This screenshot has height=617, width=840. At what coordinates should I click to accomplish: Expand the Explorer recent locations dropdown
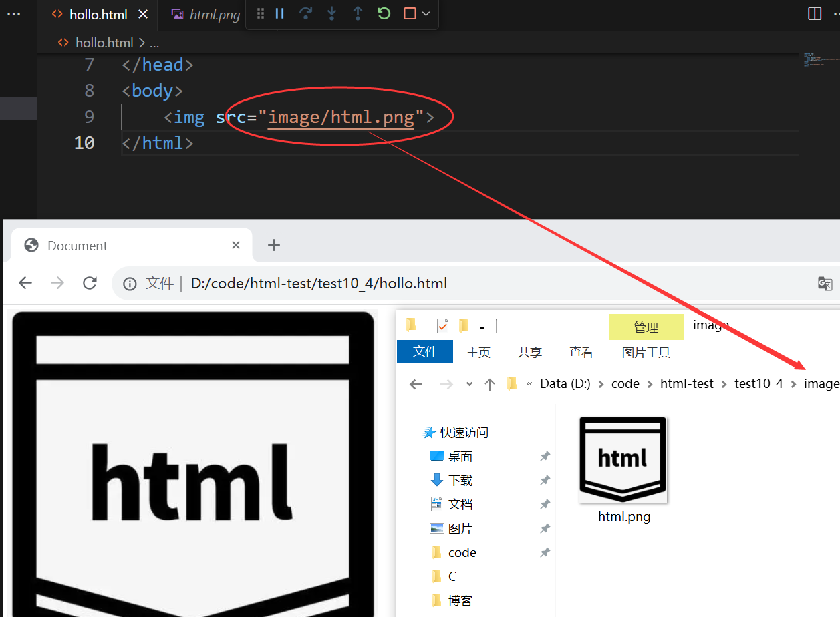tap(469, 384)
